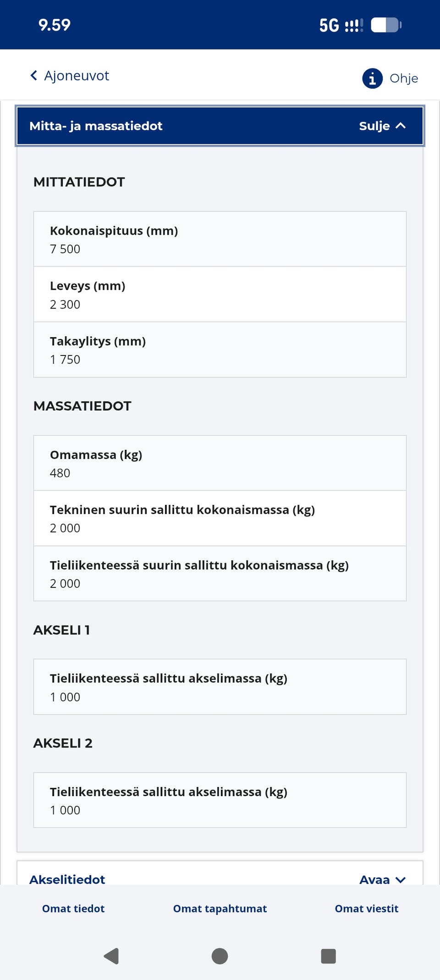Open the Ohje info icon
440x980 pixels.
(372, 78)
